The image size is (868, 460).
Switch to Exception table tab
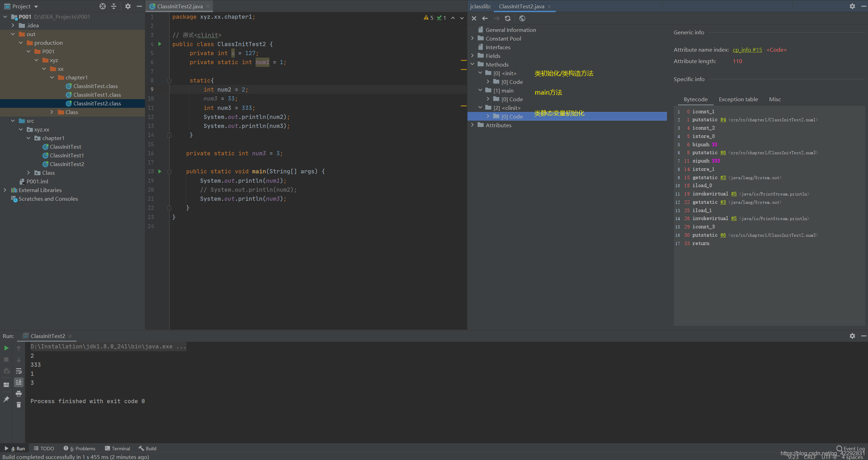coord(738,99)
